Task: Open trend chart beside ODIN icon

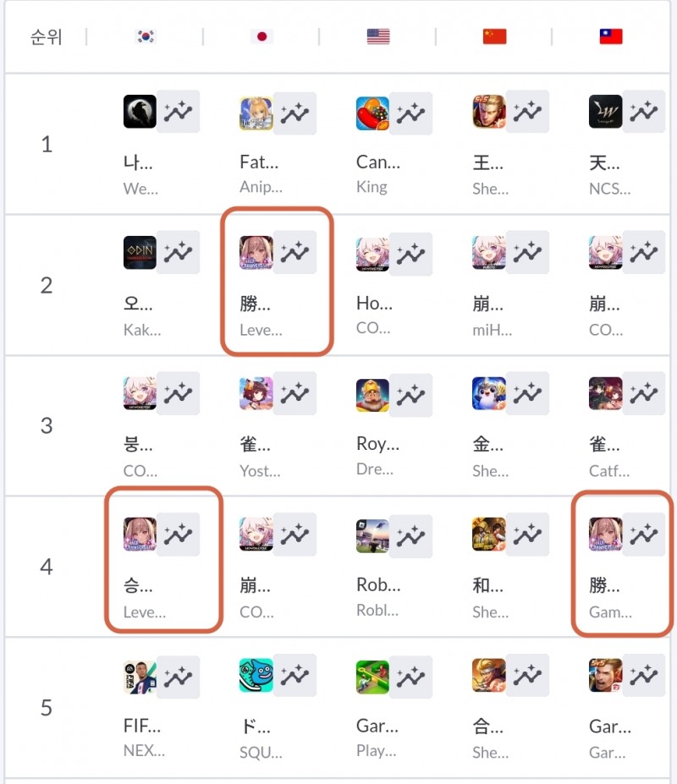Action: point(179,252)
